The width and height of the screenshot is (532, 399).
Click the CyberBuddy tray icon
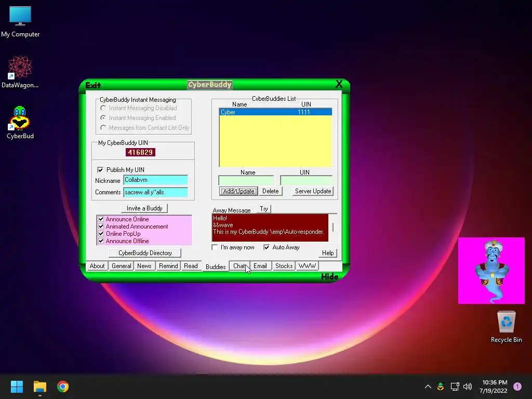click(441, 387)
